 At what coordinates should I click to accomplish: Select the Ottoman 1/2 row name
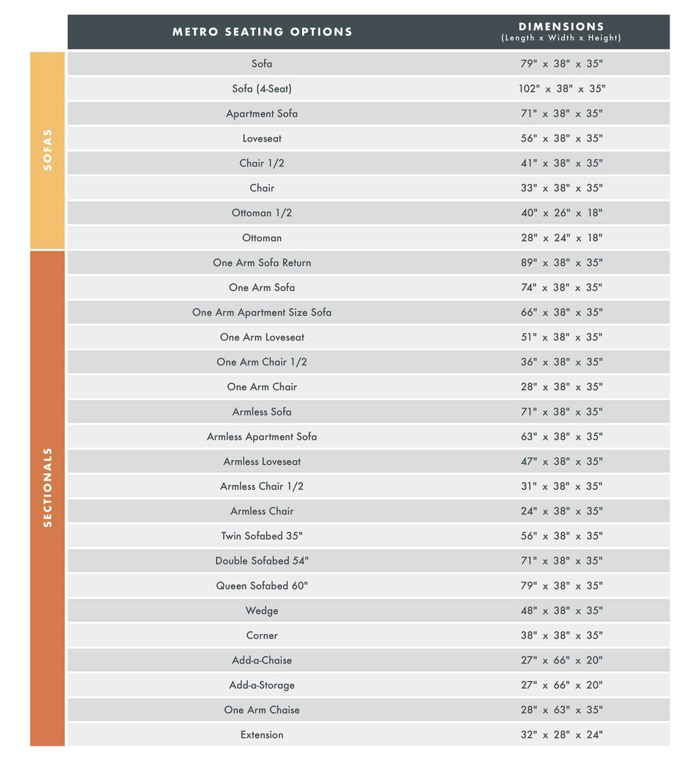pyautogui.click(x=262, y=213)
